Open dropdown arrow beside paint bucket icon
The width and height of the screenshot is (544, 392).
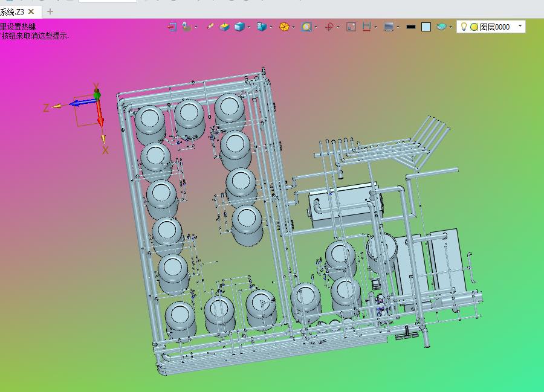196,27
